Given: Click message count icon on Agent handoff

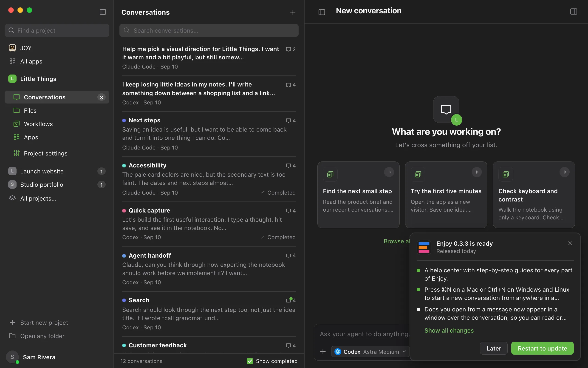Looking at the screenshot, I should pyautogui.click(x=288, y=256).
